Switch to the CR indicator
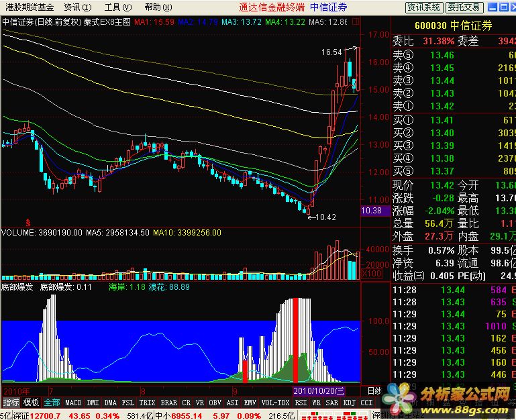516x420 pixels. point(187,403)
